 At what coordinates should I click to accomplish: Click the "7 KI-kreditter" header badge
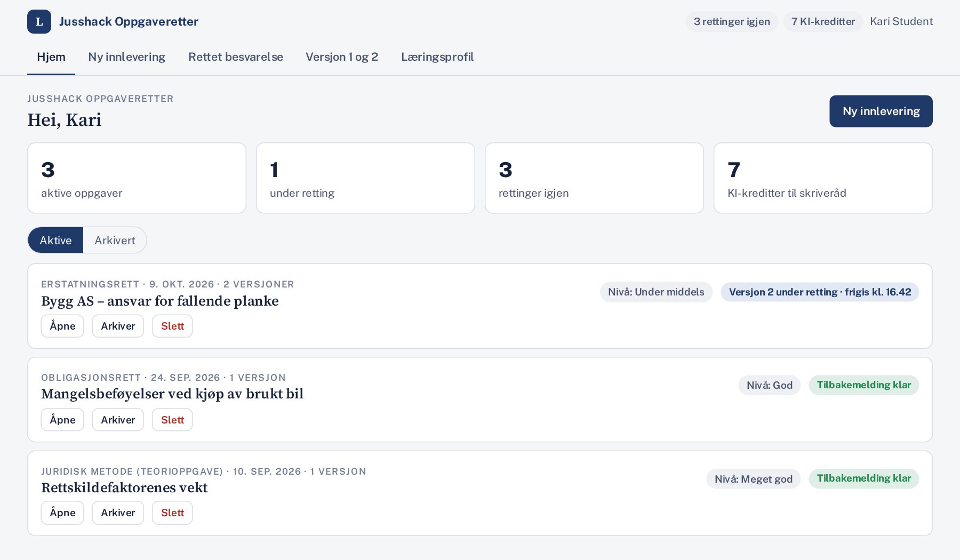point(823,21)
